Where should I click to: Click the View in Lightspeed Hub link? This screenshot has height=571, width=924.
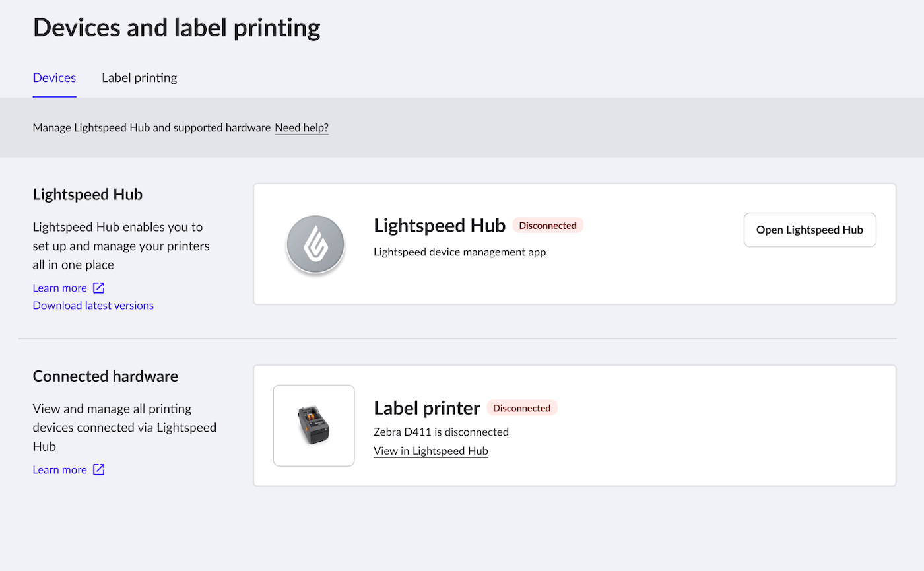click(x=431, y=451)
